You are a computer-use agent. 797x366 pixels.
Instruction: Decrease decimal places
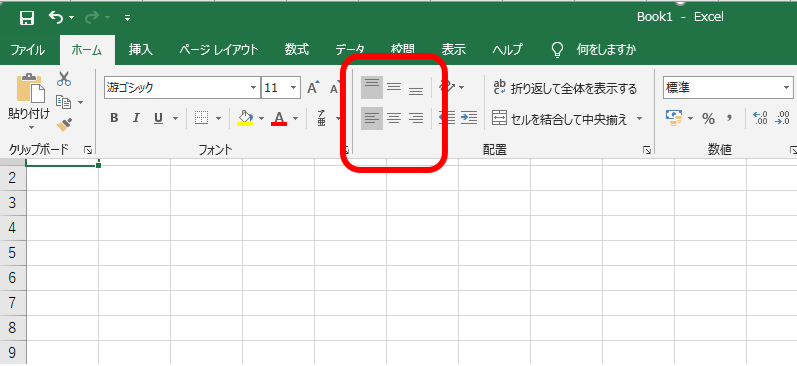782,118
